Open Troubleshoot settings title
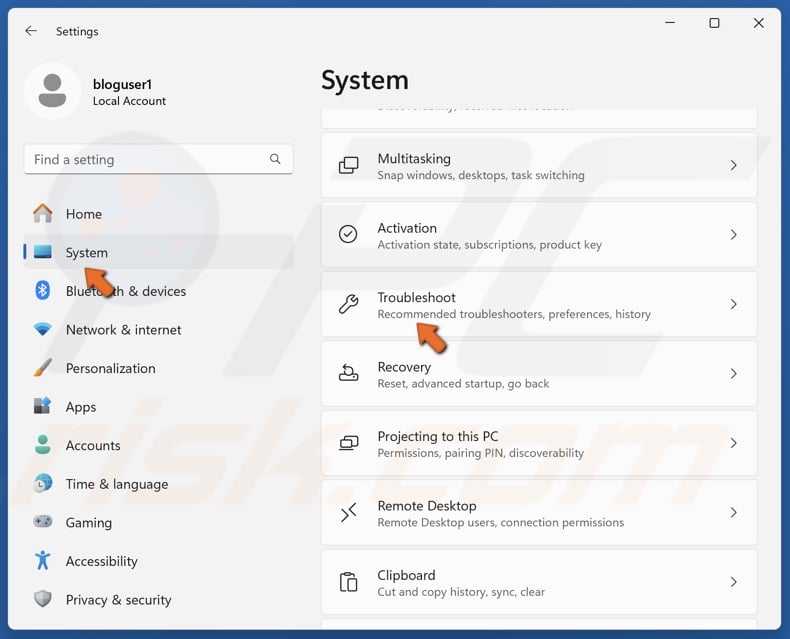Viewport: 790px width, 639px height. 417,297
